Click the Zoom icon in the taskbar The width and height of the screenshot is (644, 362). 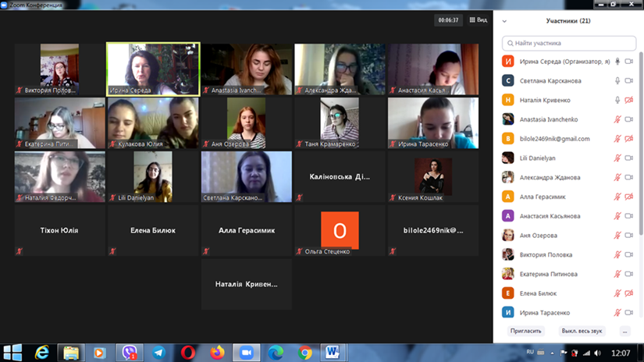[247, 353]
